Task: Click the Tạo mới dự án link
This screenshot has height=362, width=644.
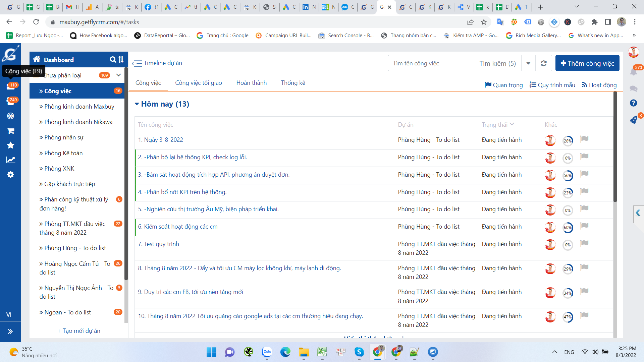Action: coord(79,331)
